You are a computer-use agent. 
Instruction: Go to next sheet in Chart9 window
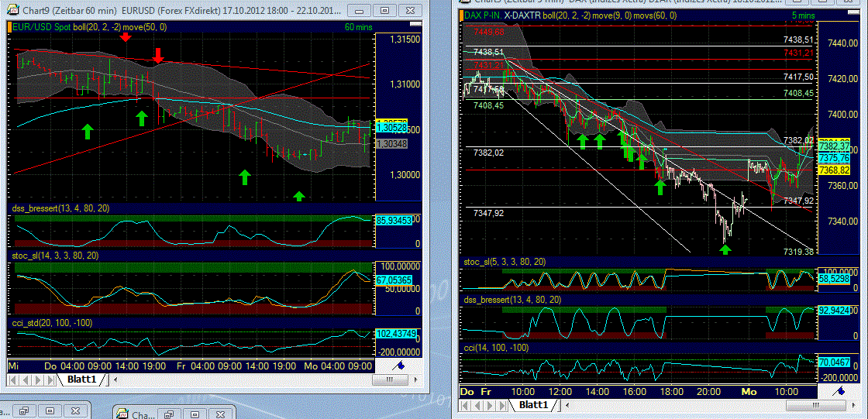coord(38,380)
